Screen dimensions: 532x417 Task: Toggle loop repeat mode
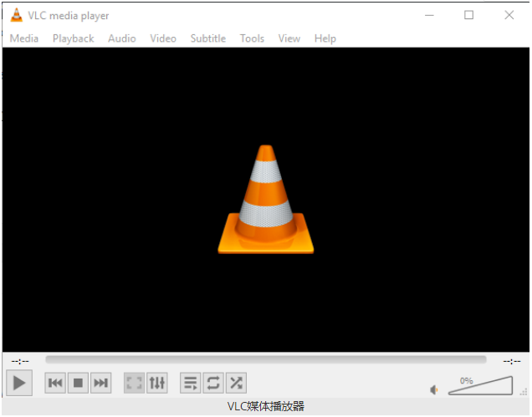(x=213, y=384)
